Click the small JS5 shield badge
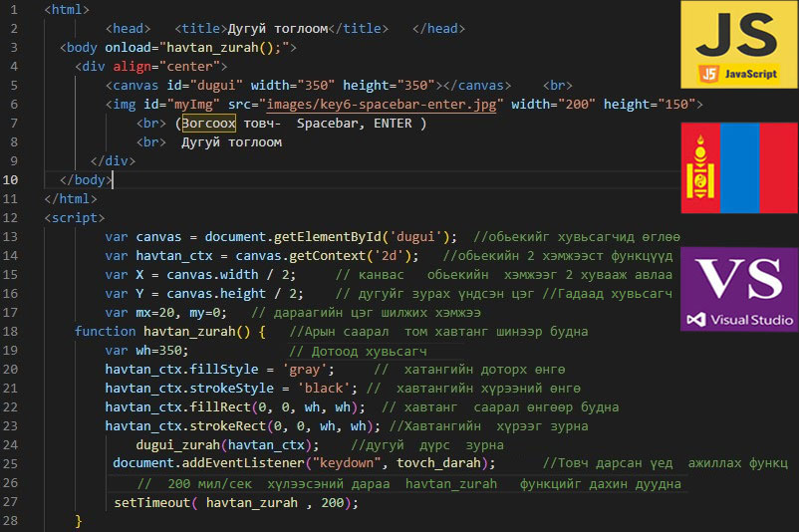Image resolution: width=799 pixels, height=532 pixels. [710, 74]
